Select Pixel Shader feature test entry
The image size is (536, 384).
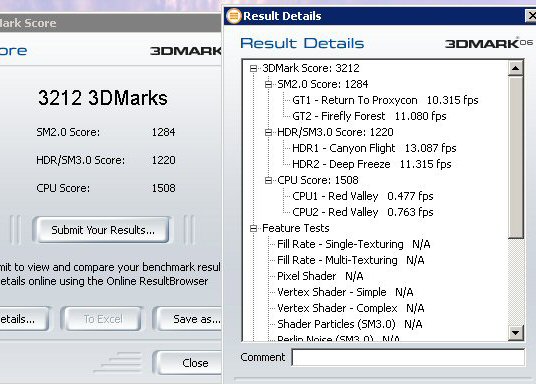tap(320, 276)
